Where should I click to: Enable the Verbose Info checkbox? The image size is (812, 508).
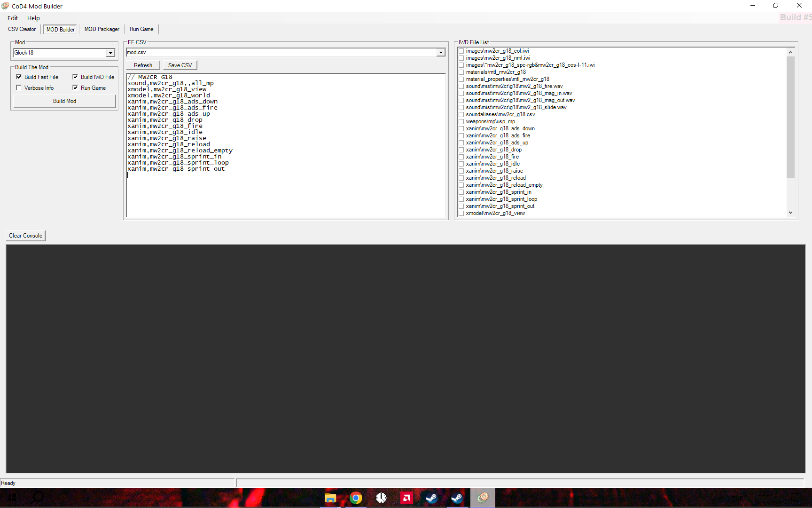click(x=19, y=87)
